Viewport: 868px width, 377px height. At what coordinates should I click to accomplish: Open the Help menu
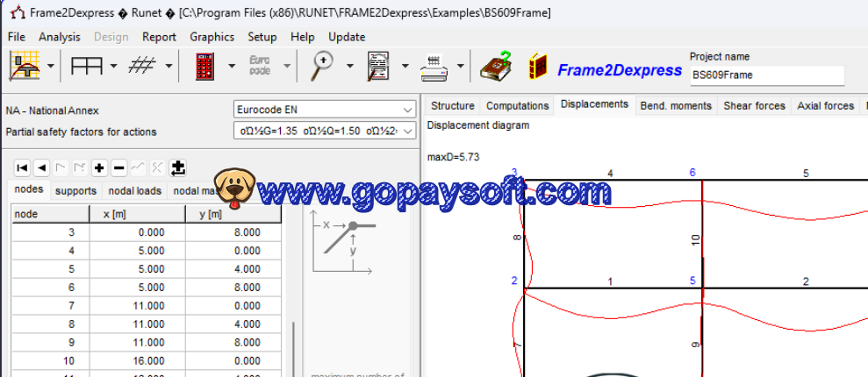[302, 37]
